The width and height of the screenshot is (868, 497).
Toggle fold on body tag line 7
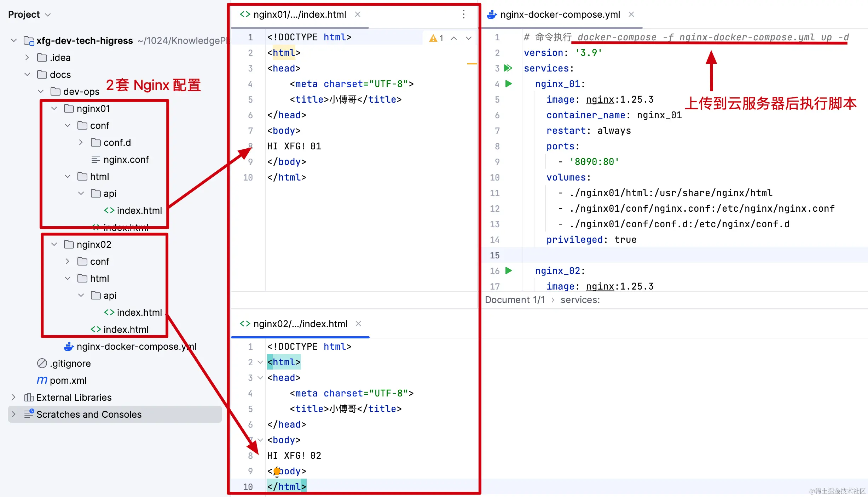(x=260, y=440)
